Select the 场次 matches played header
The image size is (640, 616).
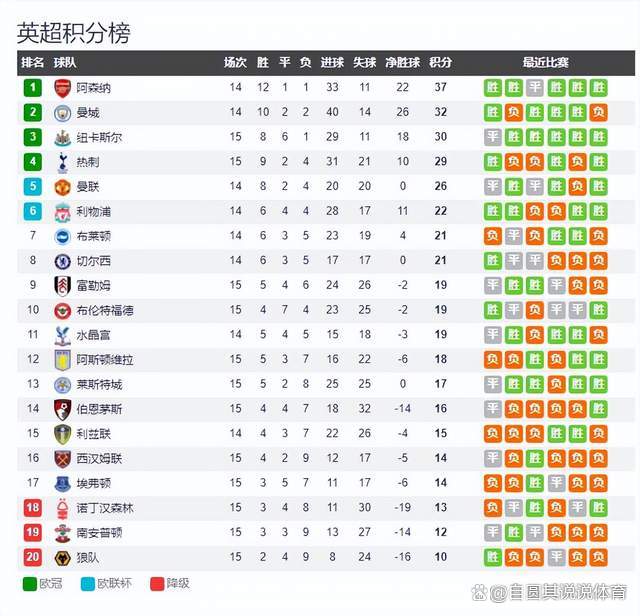[x=235, y=62]
